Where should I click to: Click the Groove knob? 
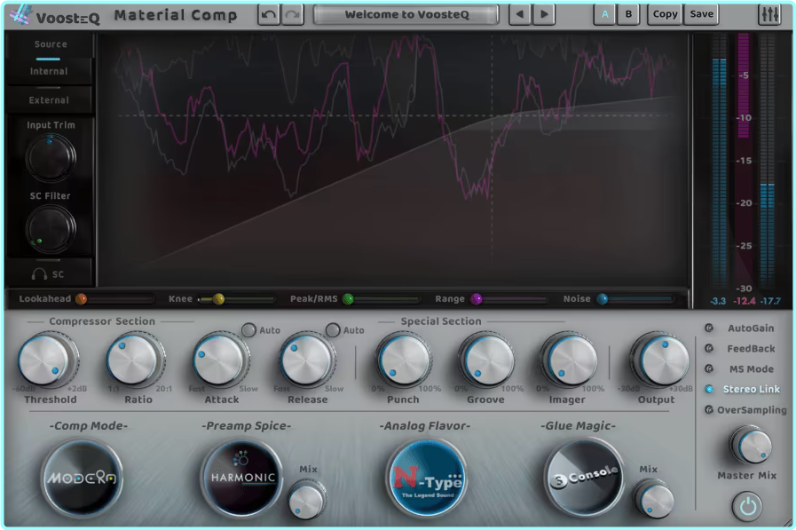tap(486, 360)
